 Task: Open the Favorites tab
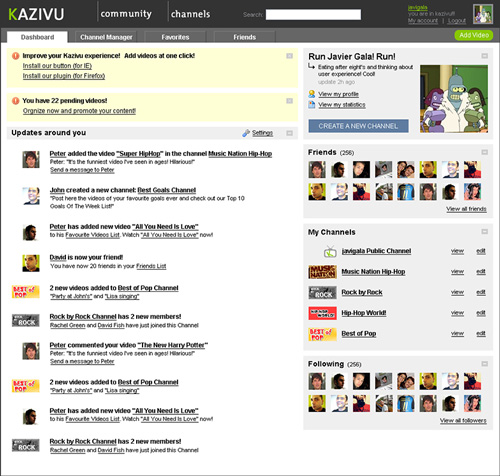(175, 37)
